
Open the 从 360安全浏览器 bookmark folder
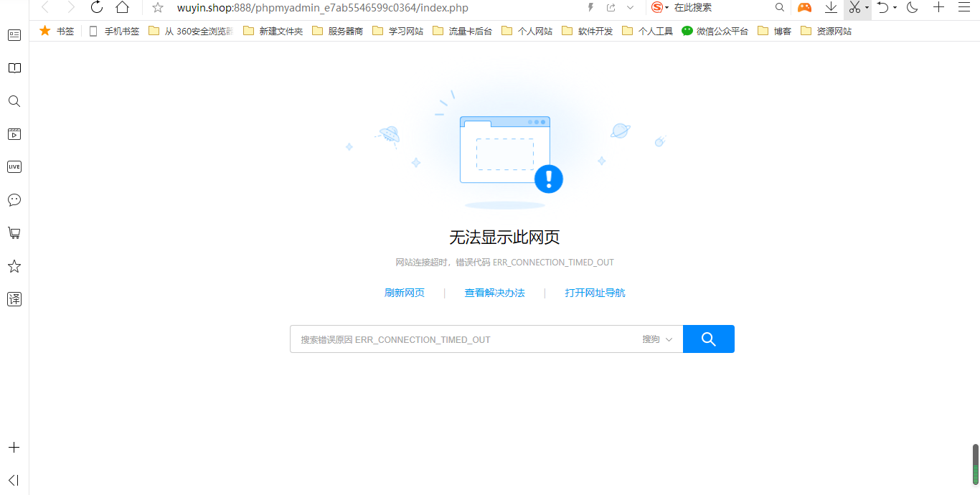191,31
